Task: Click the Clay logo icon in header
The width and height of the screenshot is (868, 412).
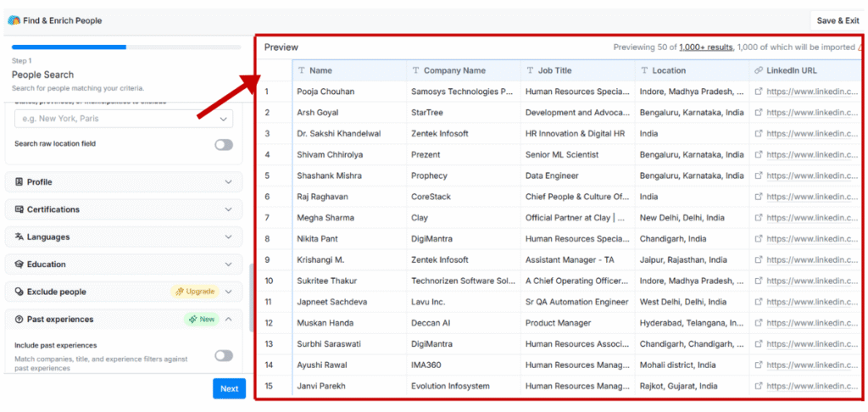Action: (x=14, y=20)
